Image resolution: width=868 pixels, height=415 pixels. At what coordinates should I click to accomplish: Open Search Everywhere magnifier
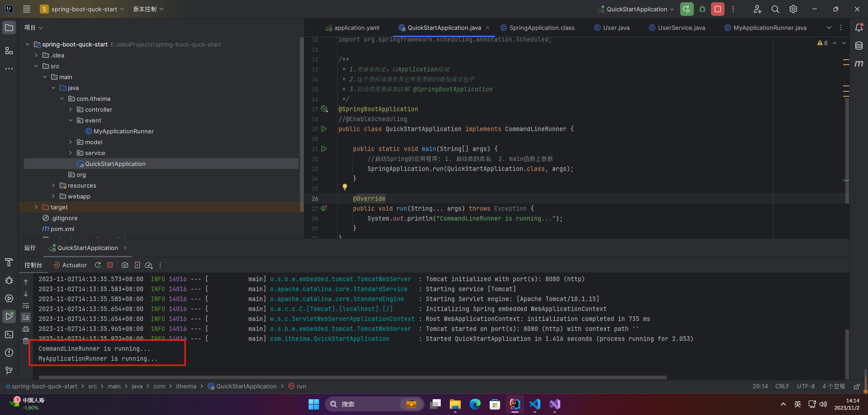775,9
